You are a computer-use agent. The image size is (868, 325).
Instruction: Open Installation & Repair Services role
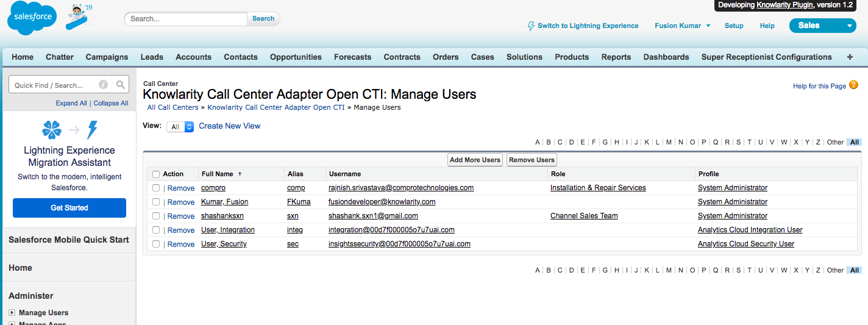coord(598,188)
